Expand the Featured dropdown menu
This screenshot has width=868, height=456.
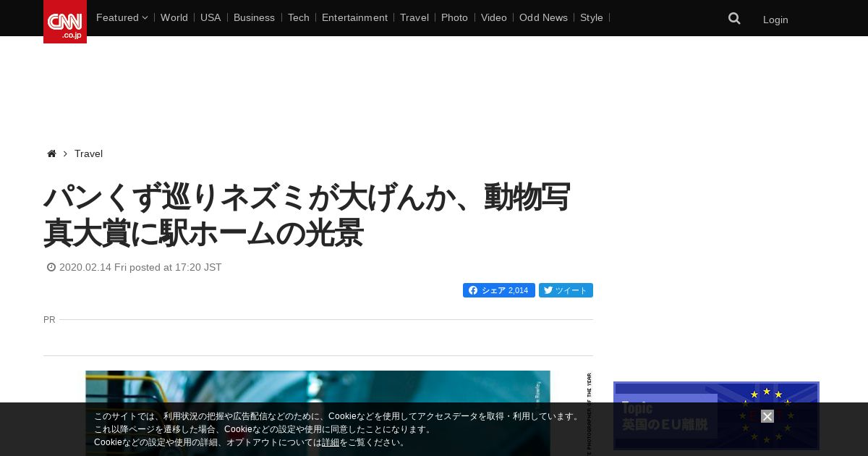coord(122,17)
